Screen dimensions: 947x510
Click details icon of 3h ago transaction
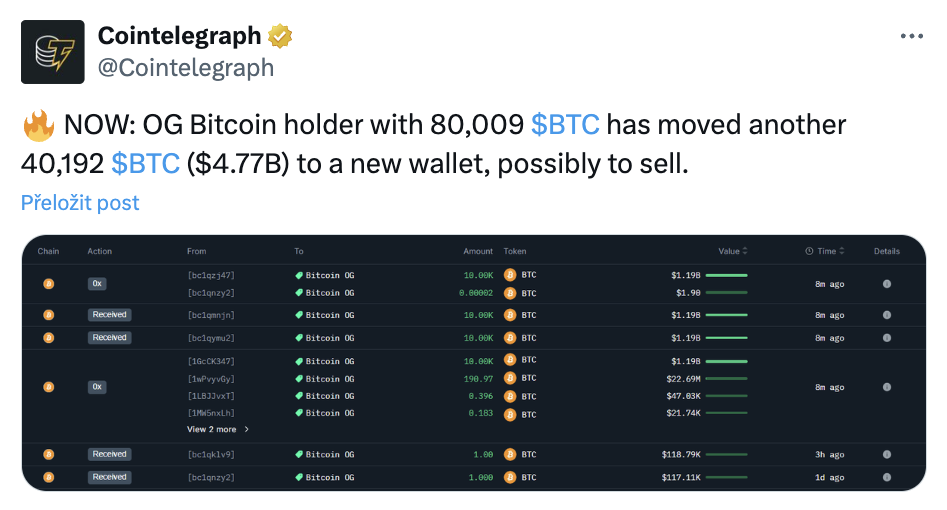(887, 454)
